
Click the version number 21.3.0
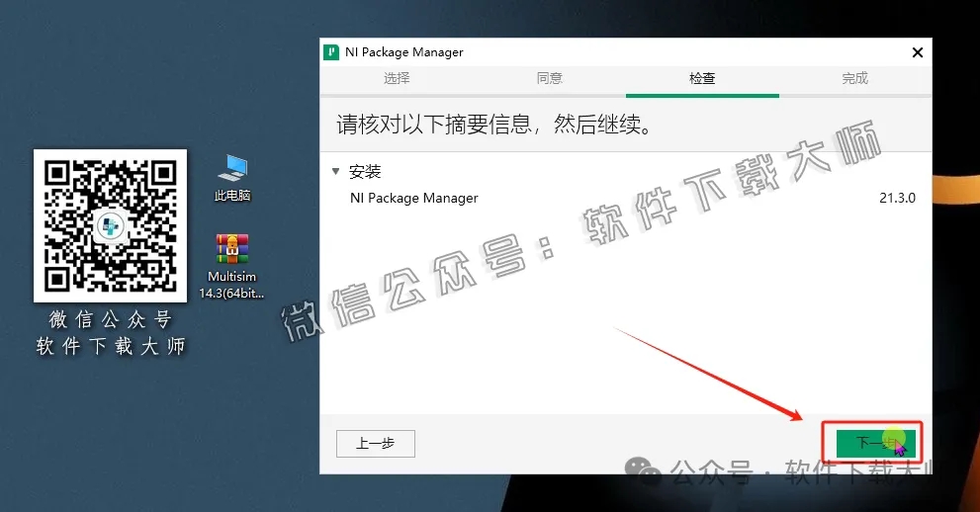[x=897, y=198]
